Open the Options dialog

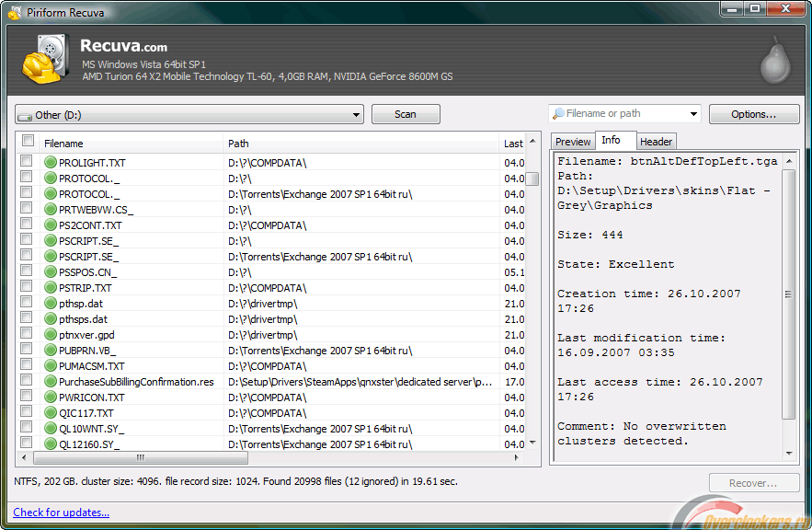[753, 114]
